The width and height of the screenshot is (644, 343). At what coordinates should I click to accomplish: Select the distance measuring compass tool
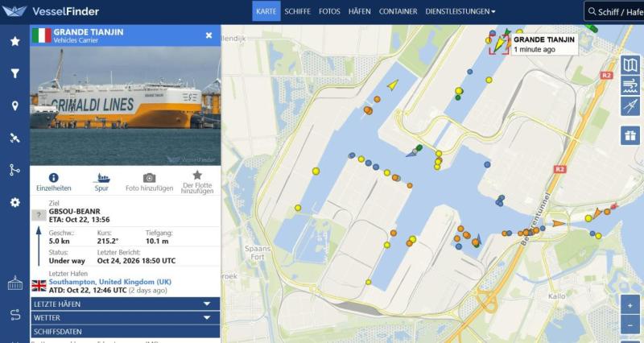tap(630, 106)
